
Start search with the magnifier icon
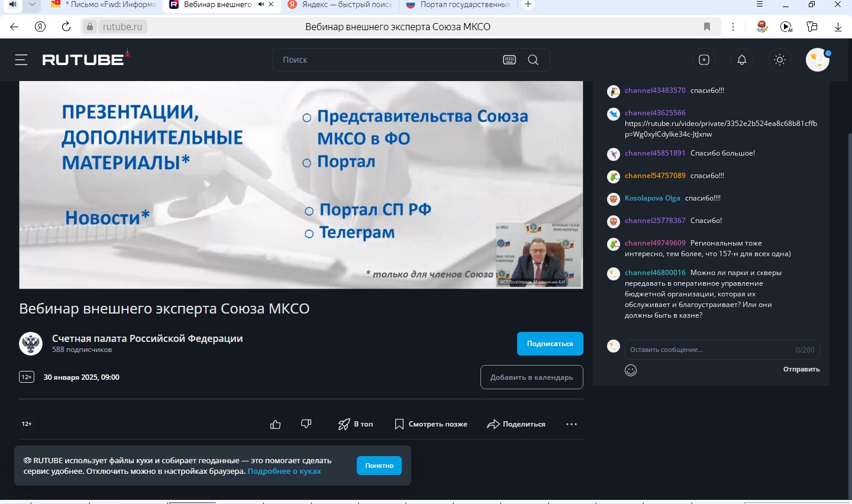[x=533, y=60]
